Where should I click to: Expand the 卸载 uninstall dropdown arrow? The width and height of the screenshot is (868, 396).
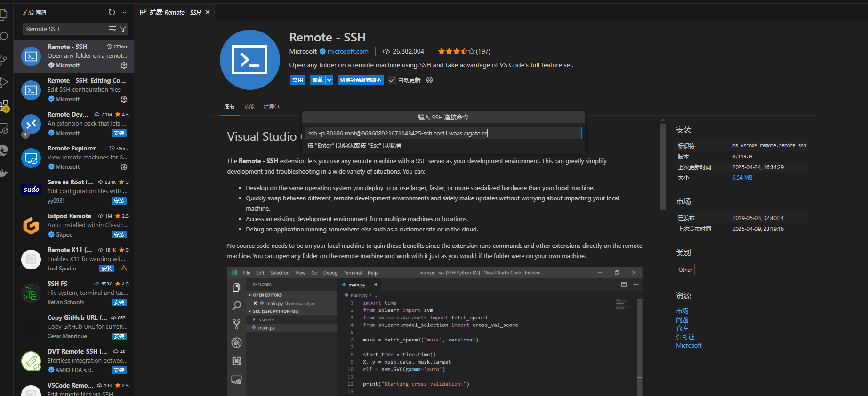coord(330,80)
